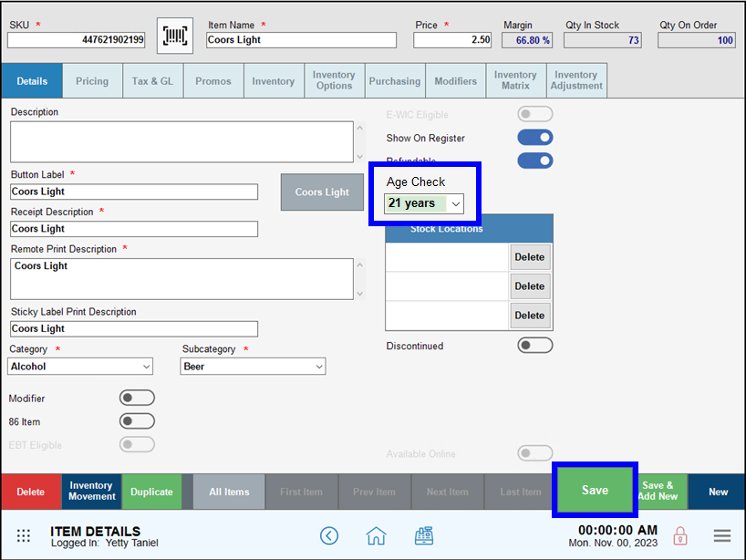Click the All Items button
746x560 pixels.
[x=229, y=492]
